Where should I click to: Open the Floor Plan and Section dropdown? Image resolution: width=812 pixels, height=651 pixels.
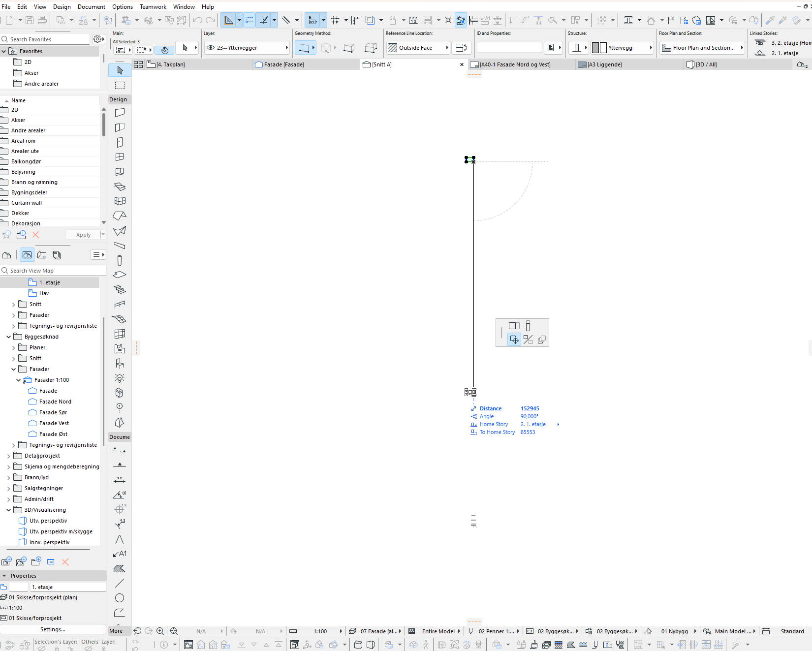click(702, 48)
